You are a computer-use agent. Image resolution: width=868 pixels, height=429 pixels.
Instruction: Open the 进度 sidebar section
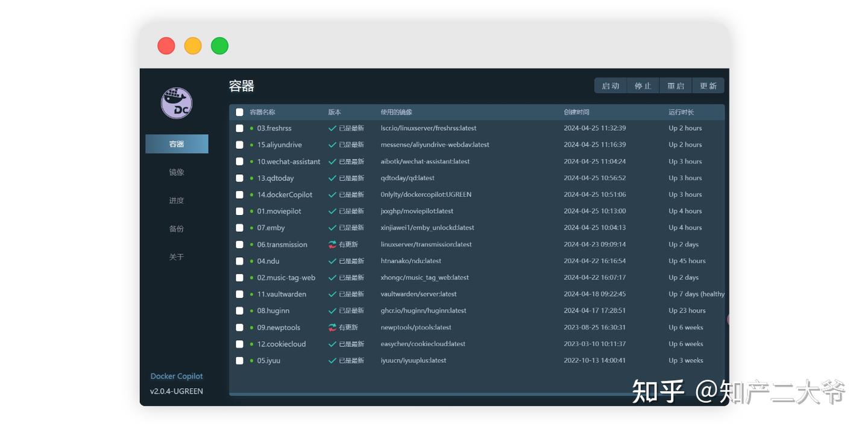tap(176, 200)
